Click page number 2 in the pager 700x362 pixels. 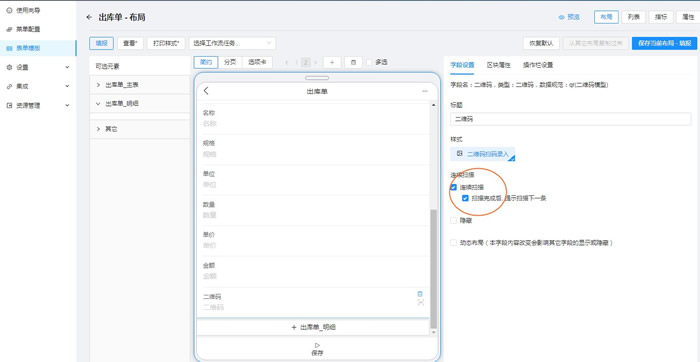pos(306,62)
